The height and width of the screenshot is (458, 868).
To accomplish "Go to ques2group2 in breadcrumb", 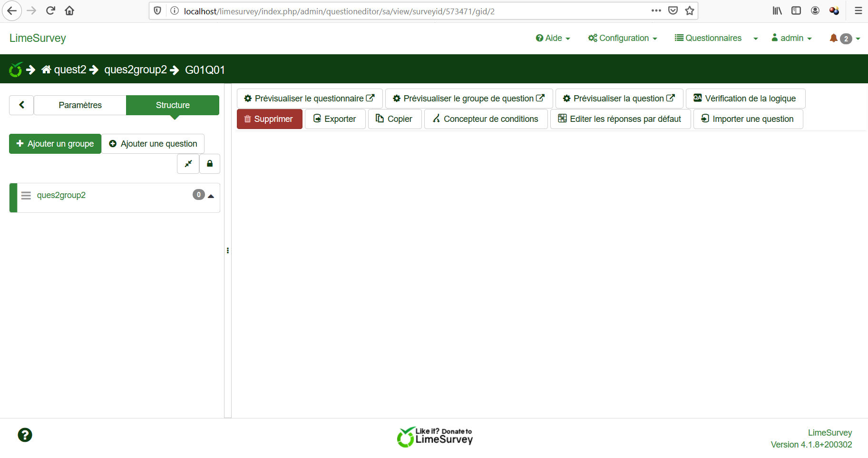I will click(136, 70).
